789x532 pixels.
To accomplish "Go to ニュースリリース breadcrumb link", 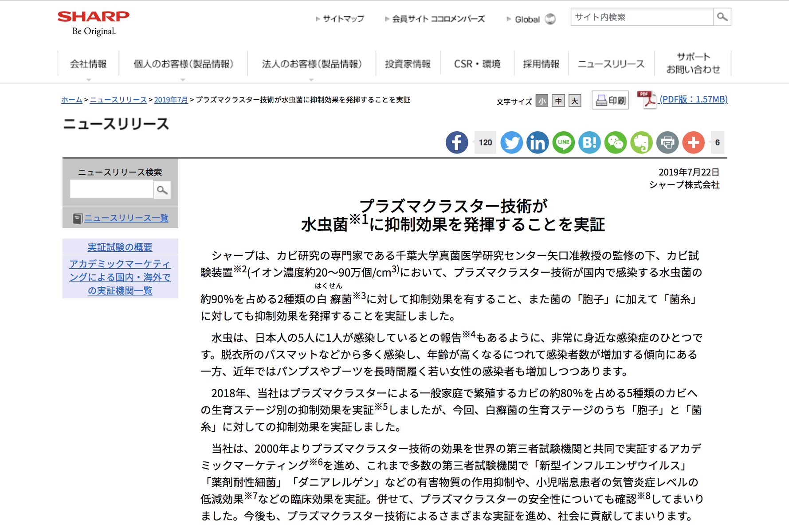I will tap(118, 100).
